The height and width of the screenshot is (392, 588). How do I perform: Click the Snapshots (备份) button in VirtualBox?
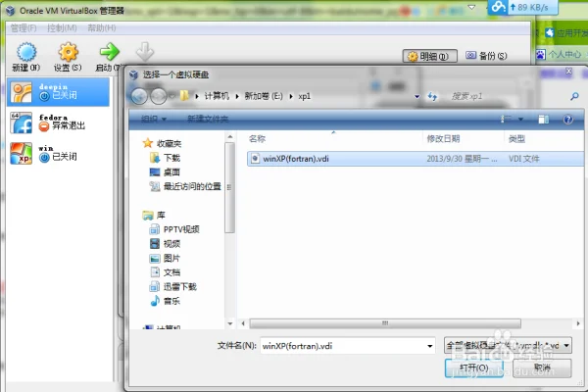coord(486,56)
